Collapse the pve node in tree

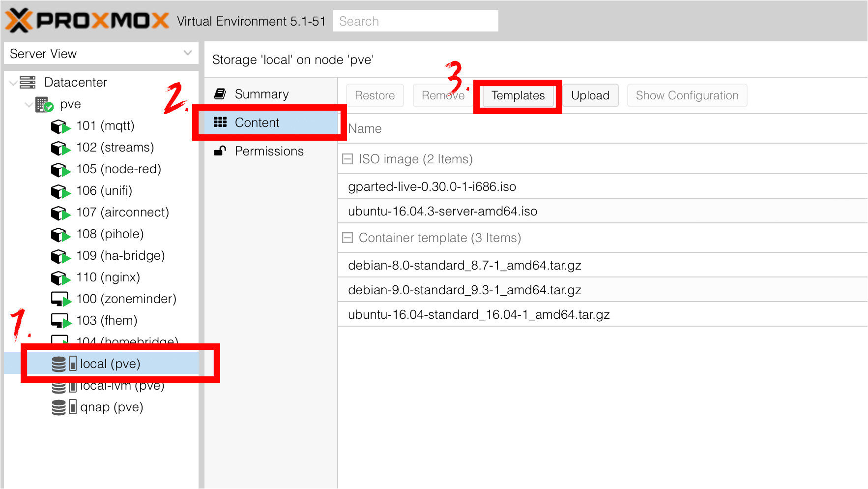point(29,105)
